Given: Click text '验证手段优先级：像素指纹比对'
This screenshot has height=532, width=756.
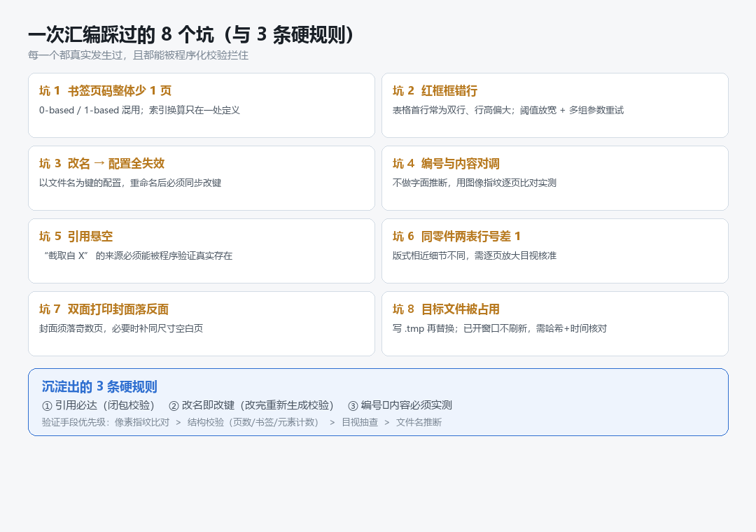Looking at the screenshot, I should tap(106, 423).
